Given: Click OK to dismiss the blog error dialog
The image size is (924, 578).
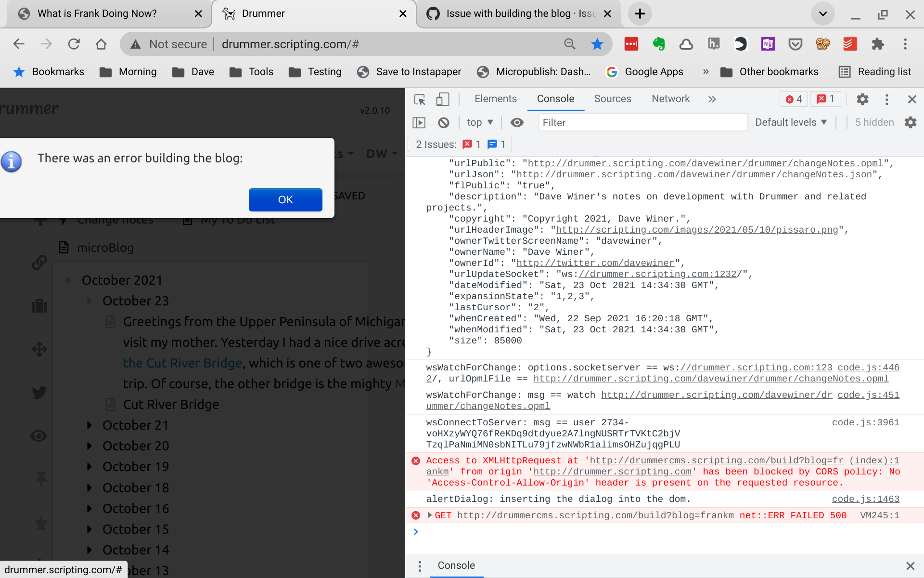Looking at the screenshot, I should pos(285,199).
